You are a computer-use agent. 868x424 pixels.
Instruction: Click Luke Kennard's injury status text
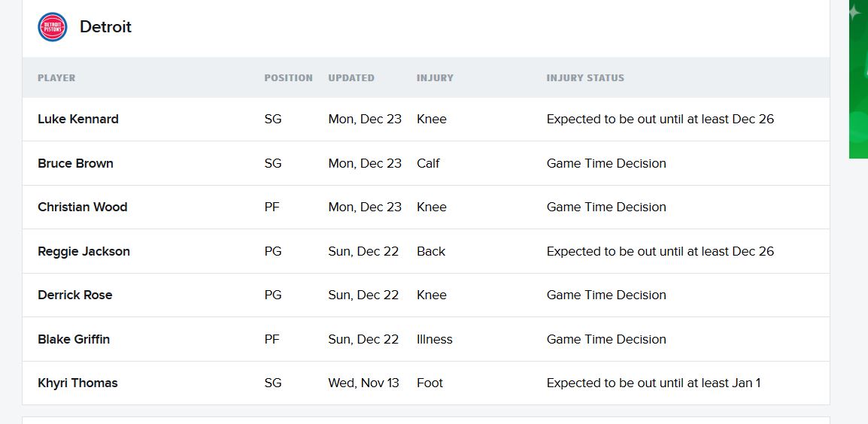point(660,119)
